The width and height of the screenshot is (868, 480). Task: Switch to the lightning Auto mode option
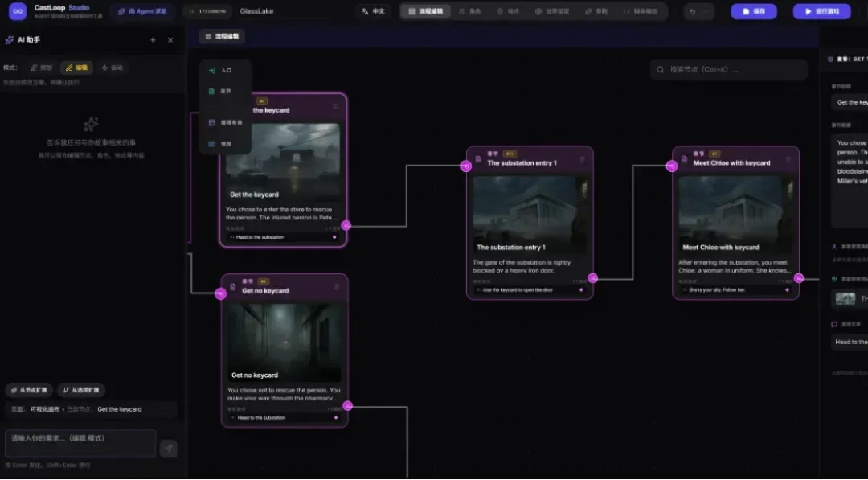pos(112,68)
